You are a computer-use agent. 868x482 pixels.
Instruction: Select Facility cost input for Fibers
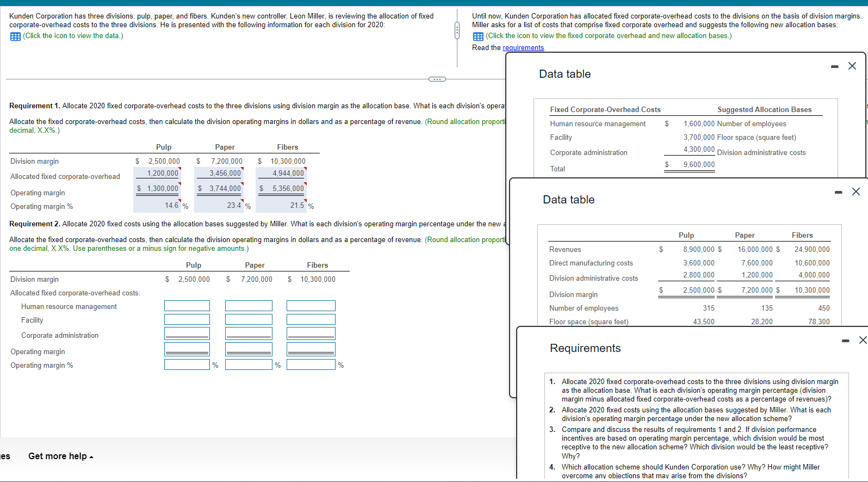(x=311, y=320)
